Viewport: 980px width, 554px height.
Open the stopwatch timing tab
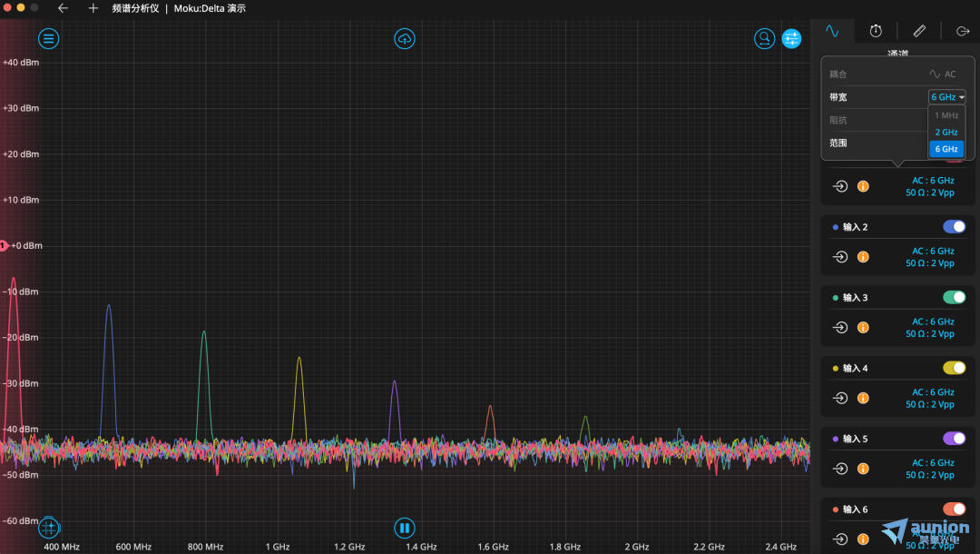click(x=876, y=31)
